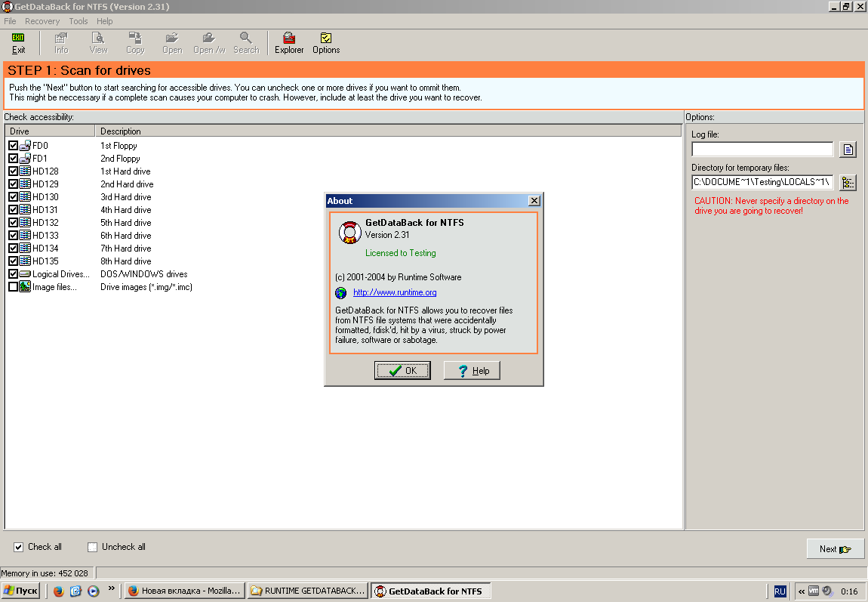Click the globe icon beside runtime.org link
The height and width of the screenshot is (602, 868).
[x=341, y=292]
